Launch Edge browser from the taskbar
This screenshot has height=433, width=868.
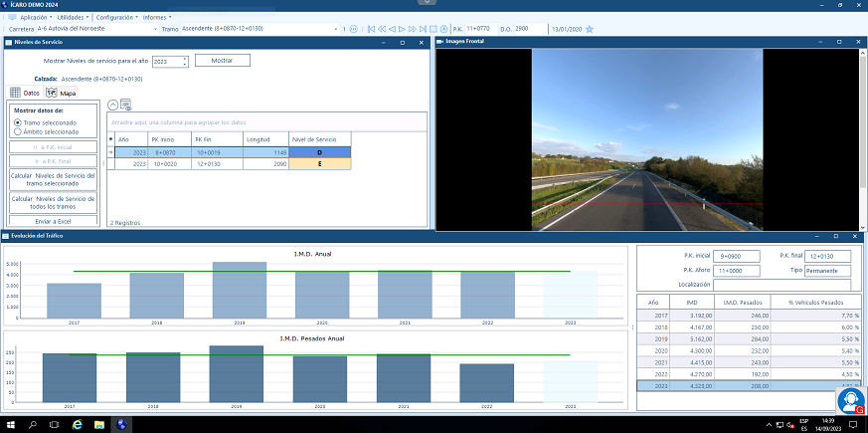(x=77, y=425)
